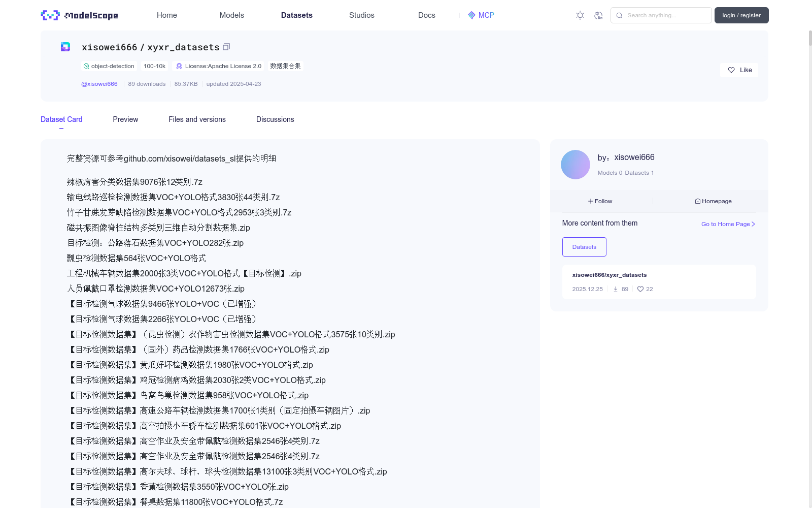Click the ModelScope logo
Screen dimensions: 812x508
[x=80, y=15]
